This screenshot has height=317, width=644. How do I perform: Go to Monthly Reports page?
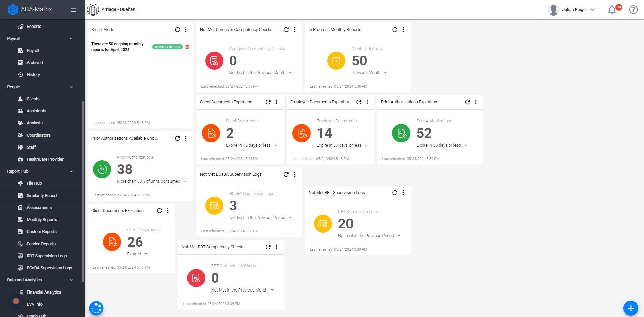42,220
